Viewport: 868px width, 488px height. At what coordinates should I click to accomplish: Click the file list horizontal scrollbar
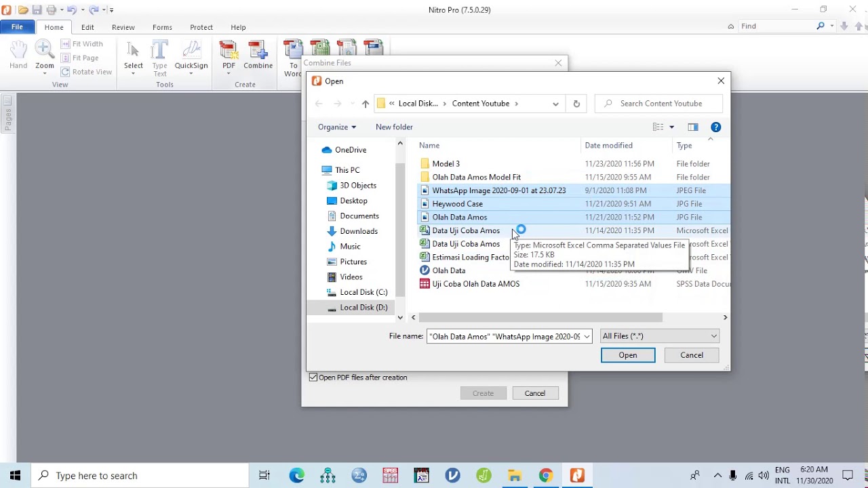[x=540, y=317]
